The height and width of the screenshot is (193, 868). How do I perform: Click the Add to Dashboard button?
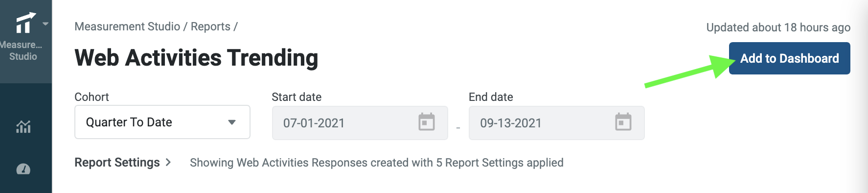789,58
